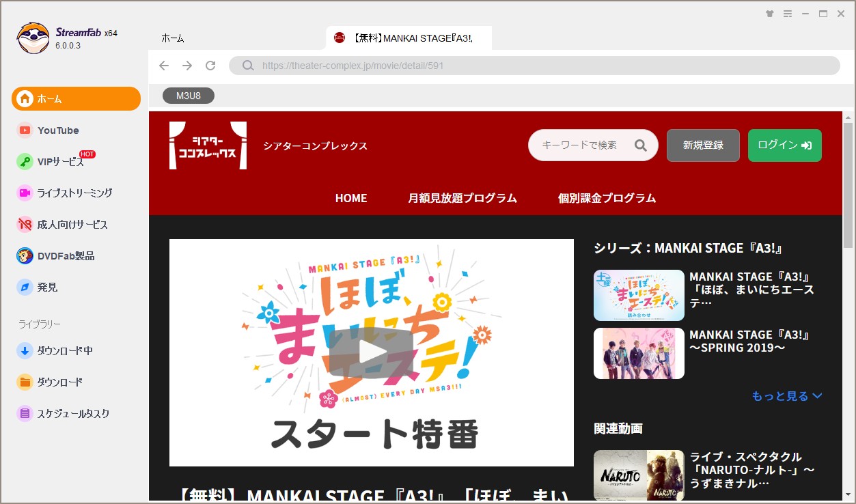Click the 新規登録 button

(703, 145)
